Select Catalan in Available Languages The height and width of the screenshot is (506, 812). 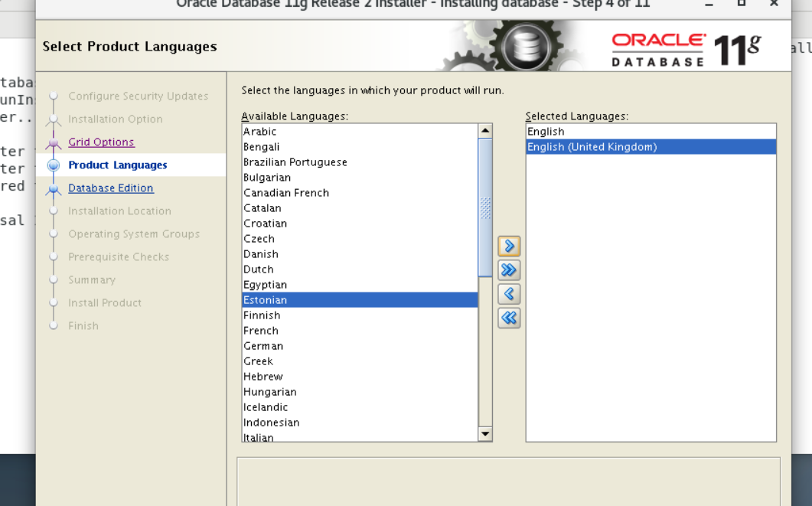pyautogui.click(x=360, y=208)
